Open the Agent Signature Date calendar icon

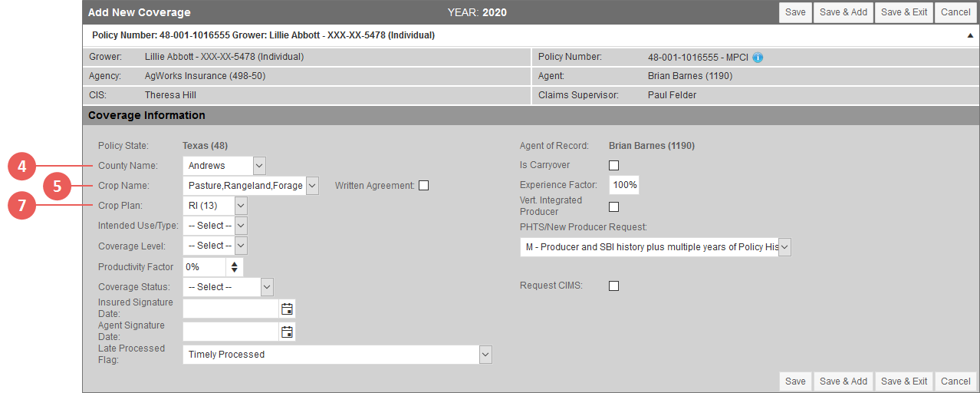pos(287,332)
